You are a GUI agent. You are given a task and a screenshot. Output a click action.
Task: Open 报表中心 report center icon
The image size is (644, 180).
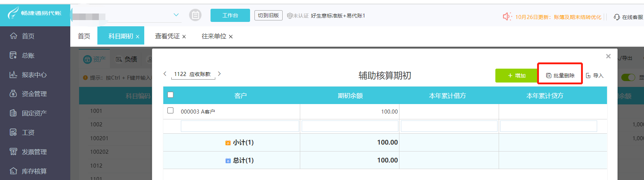point(14,74)
